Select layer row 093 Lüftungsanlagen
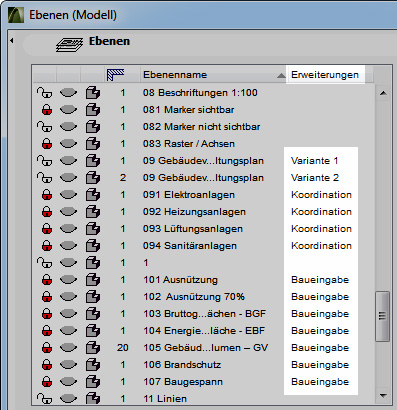This screenshot has width=397, height=410. click(x=203, y=229)
